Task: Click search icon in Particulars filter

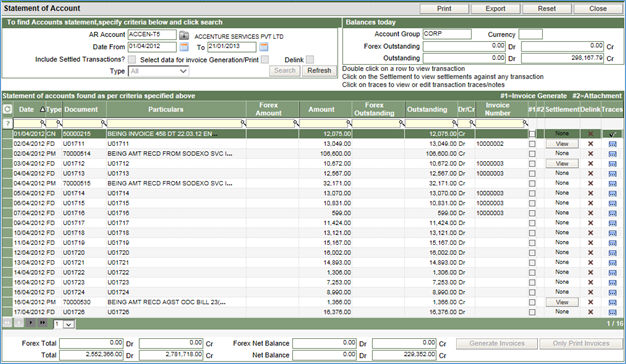Action: [x=244, y=123]
